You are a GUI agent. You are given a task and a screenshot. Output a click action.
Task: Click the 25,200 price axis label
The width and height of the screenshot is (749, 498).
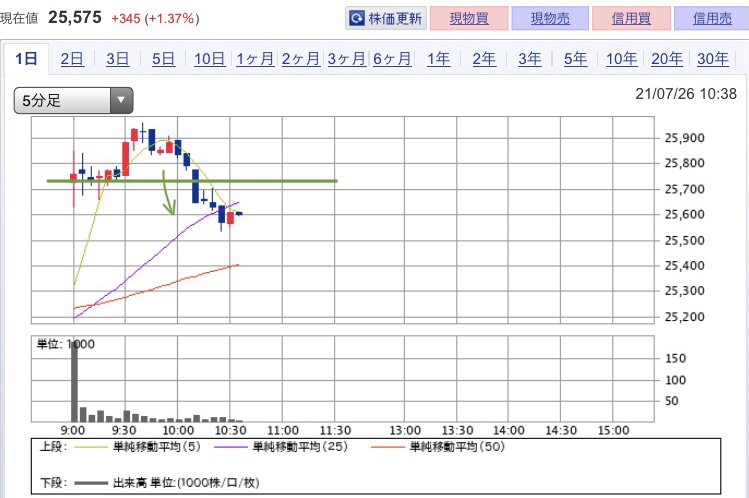pyautogui.click(x=685, y=317)
